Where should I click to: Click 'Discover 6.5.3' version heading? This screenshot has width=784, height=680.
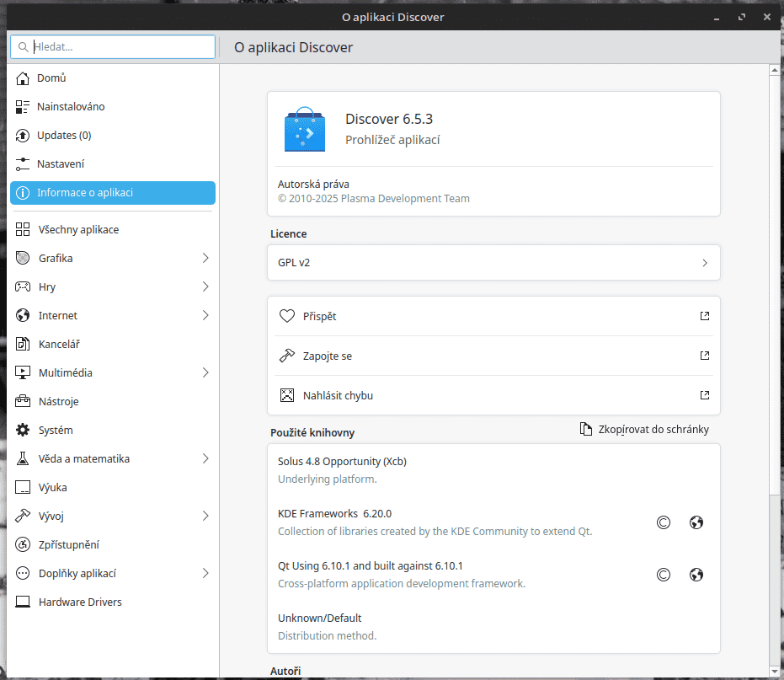click(x=389, y=119)
